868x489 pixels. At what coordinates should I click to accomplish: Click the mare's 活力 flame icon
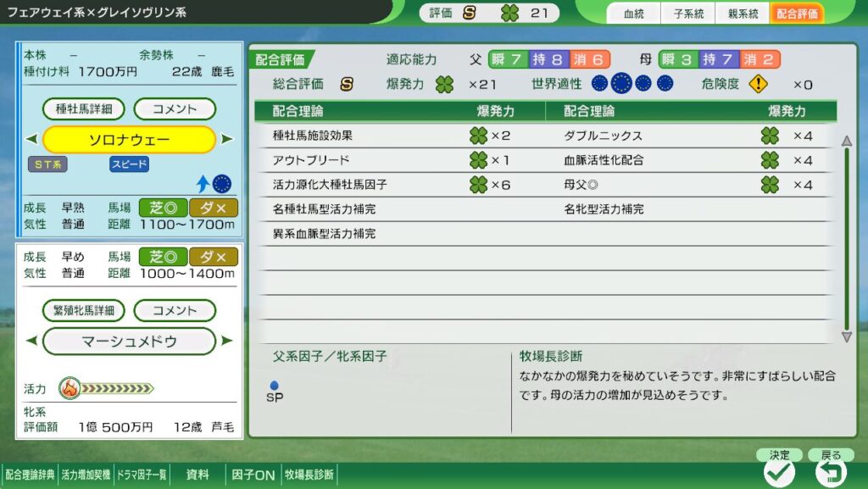(x=69, y=389)
